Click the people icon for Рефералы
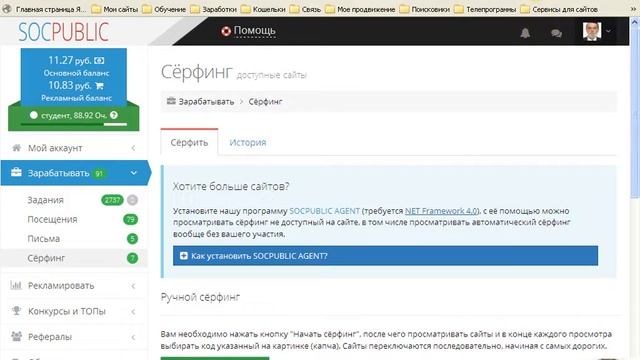640x360 pixels. (16, 336)
